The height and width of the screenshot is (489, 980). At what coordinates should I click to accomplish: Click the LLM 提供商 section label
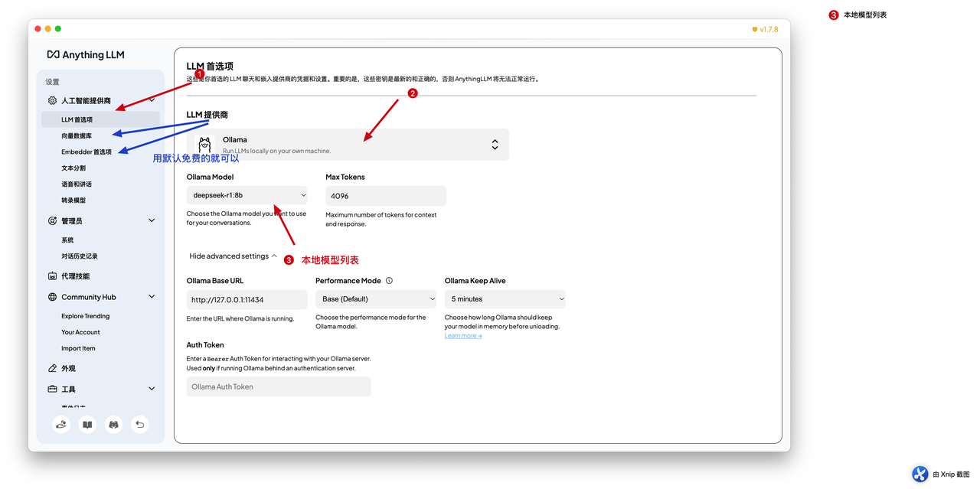point(207,115)
